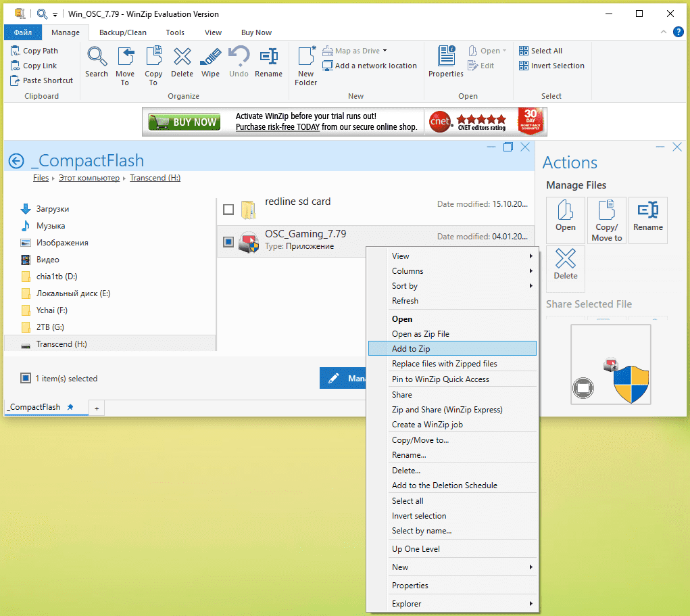690x616 pixels.
Task: Click Copy Path in Clipboard group
Action: pyautogui.click(x=34, y=51)
